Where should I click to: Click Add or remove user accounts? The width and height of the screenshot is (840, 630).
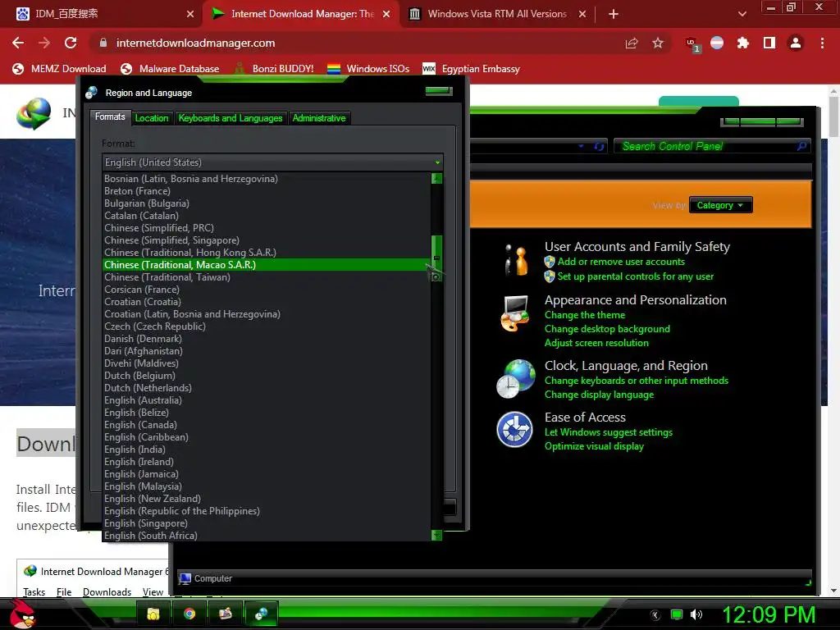pos(621,262)
